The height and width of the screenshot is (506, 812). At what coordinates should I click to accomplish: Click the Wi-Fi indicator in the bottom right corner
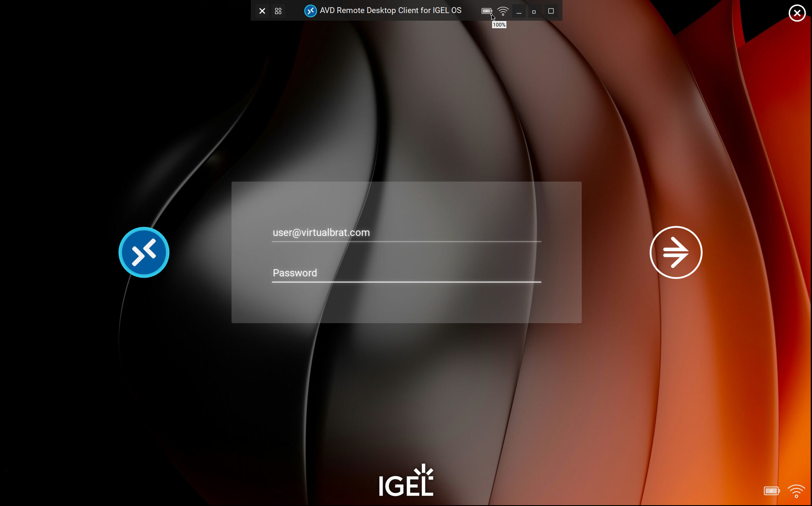tap(796, 491)
